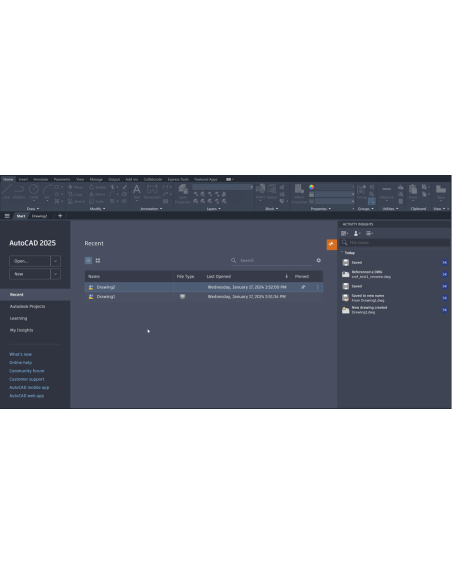452x584 pixels.
Task: Click the Rotate tool in Modify panel
Action: (98, 187)
